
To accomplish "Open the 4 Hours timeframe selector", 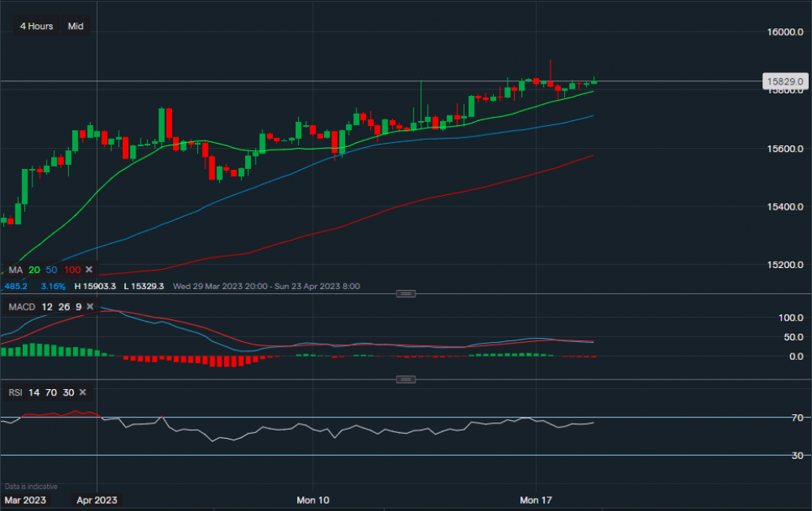I will 37,26.
